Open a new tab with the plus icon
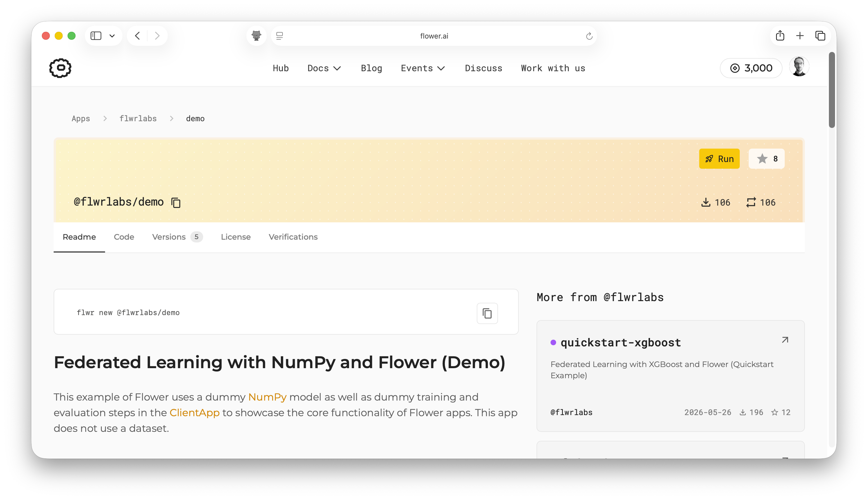The height and width of the screenshot is (500, 868). click(800, 36)
